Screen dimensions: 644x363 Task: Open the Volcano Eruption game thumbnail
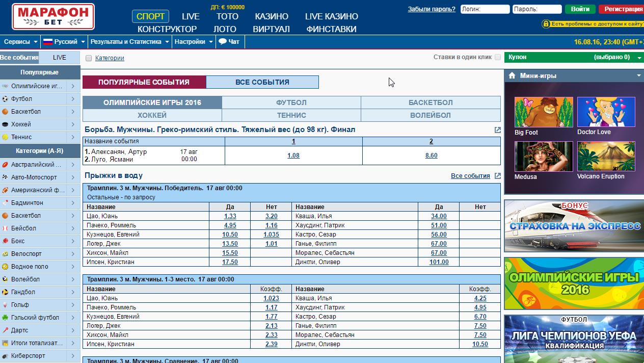click(606, 157)
